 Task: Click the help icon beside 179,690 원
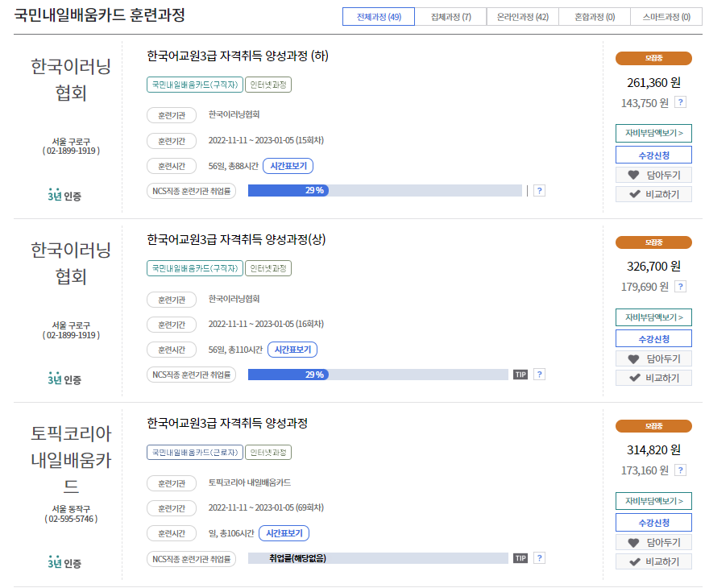680,287
